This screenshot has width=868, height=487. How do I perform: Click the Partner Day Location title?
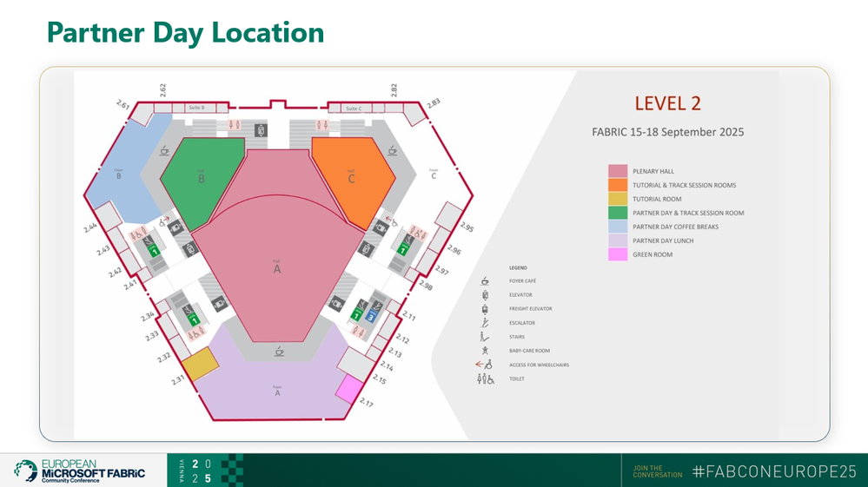185,33
